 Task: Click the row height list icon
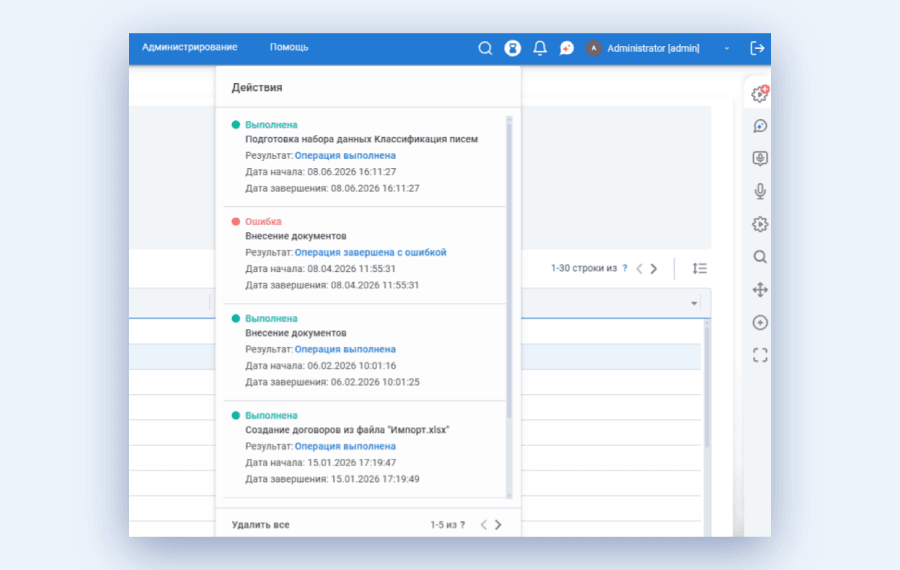699,268
